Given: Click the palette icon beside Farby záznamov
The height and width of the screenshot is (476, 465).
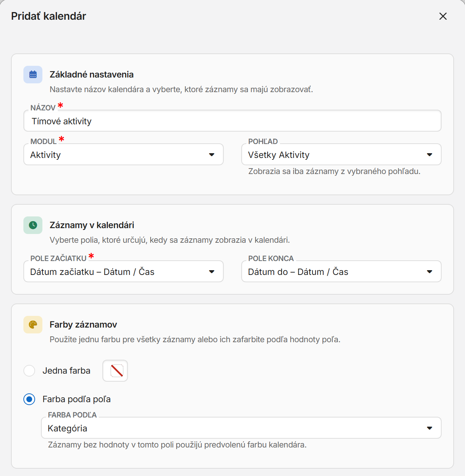Looking at the screenshot, I should pos(33,325).
